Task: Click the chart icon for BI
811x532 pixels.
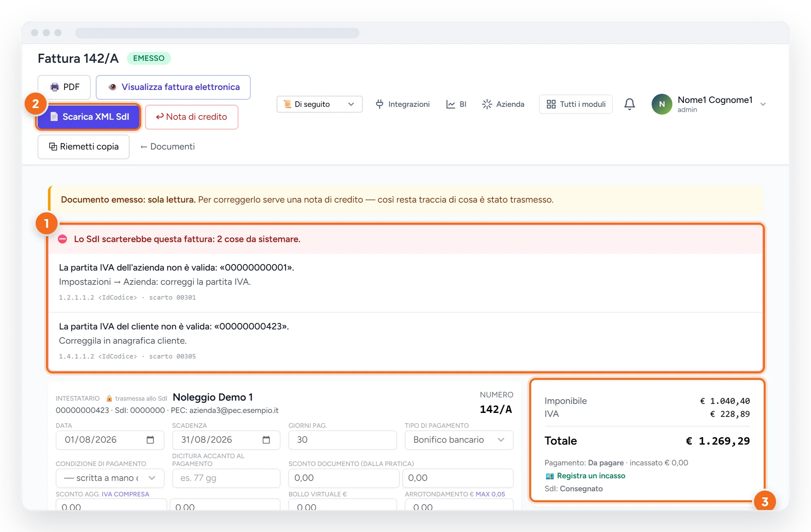Action: (x=451, y=104)
